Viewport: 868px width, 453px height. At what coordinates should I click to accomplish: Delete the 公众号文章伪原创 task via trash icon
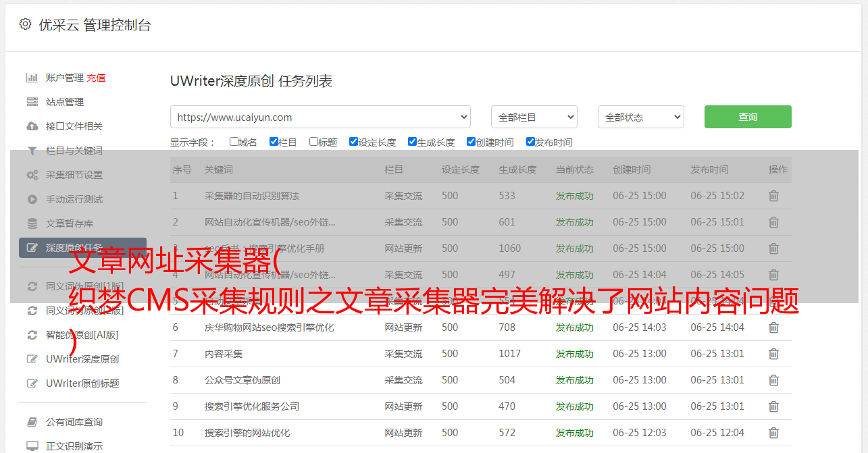pyautogui.click(x=773, y=380)
